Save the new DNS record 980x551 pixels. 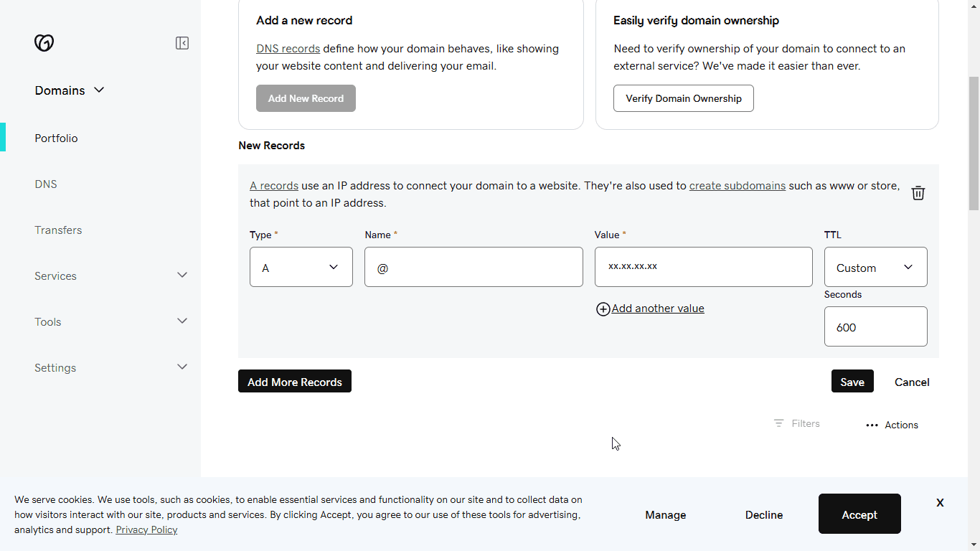[852, 382]
